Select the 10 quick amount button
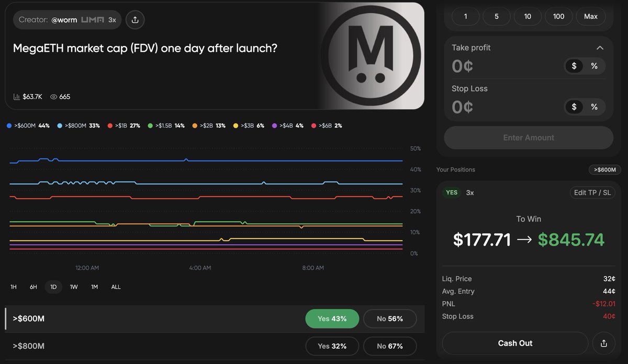The image size is (628, 364). coord(528,16)
